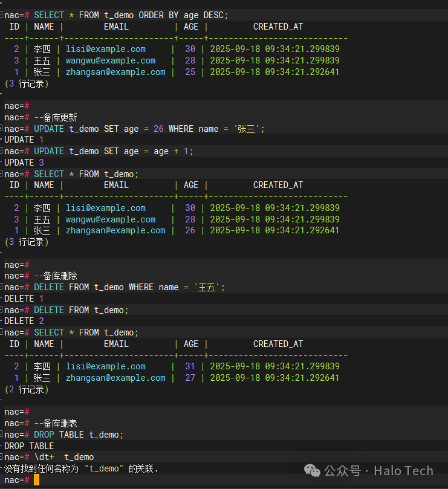This screenshot has width=448, height=489.
Task: Click the CREATED_AT header in the first query result
Action: click(278, 27)
